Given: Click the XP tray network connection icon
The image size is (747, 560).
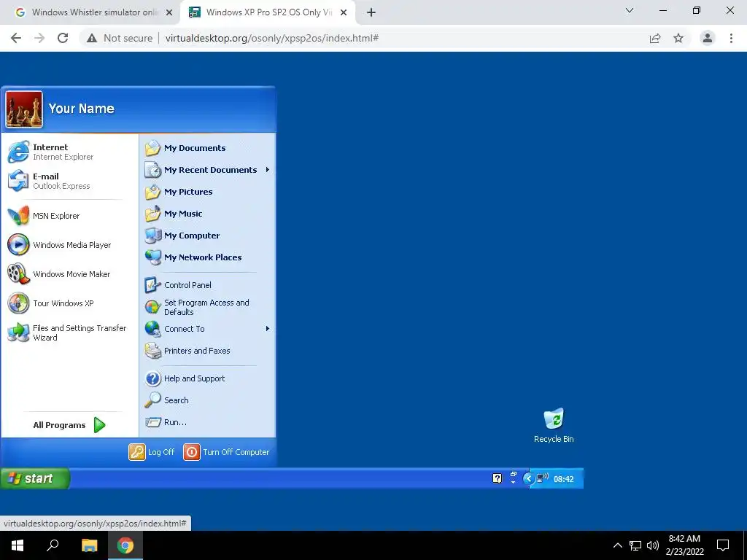Looking at the screenshot, I should 543,478.
